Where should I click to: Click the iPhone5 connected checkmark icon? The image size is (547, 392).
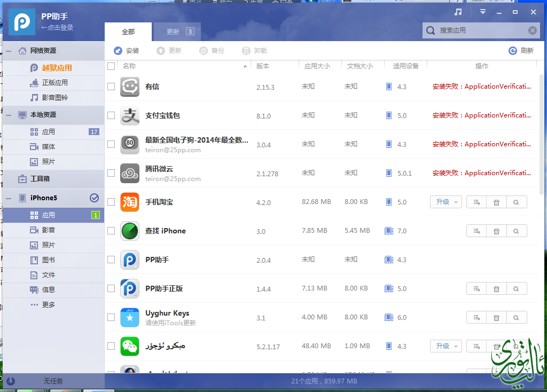[94, 198]
